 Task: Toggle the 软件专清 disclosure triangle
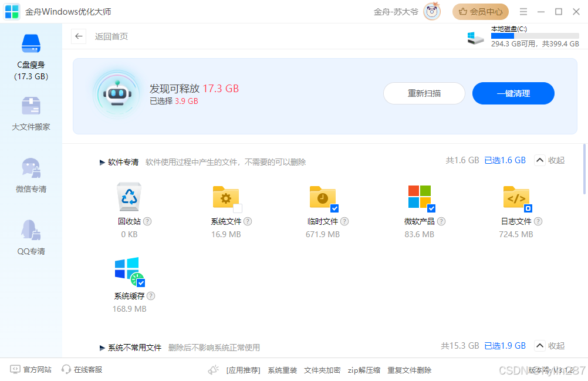[x=102, y=163]
